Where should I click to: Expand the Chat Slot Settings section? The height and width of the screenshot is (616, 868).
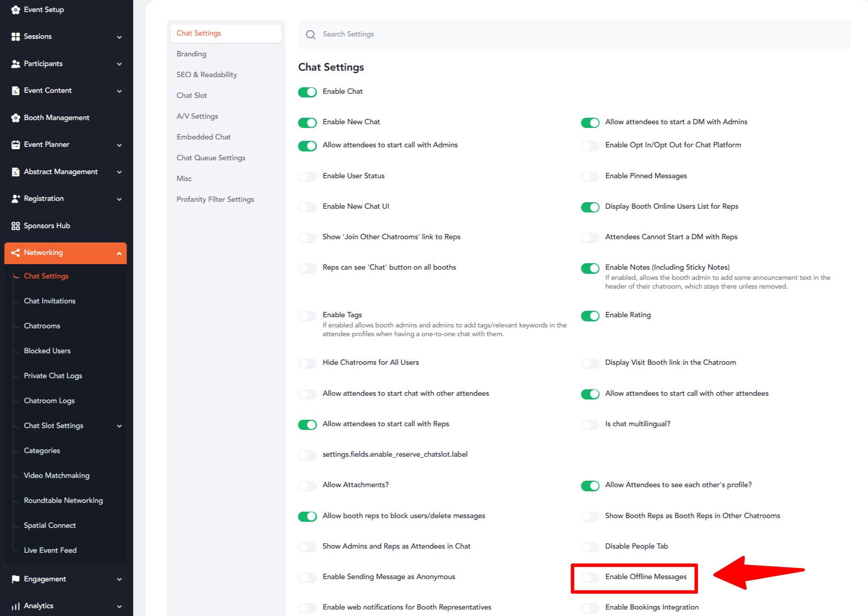tap(54, 425)
